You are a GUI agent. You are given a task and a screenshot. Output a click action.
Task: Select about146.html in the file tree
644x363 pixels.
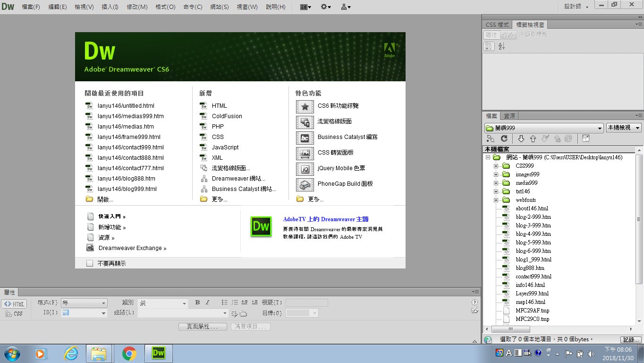[532, 208]
